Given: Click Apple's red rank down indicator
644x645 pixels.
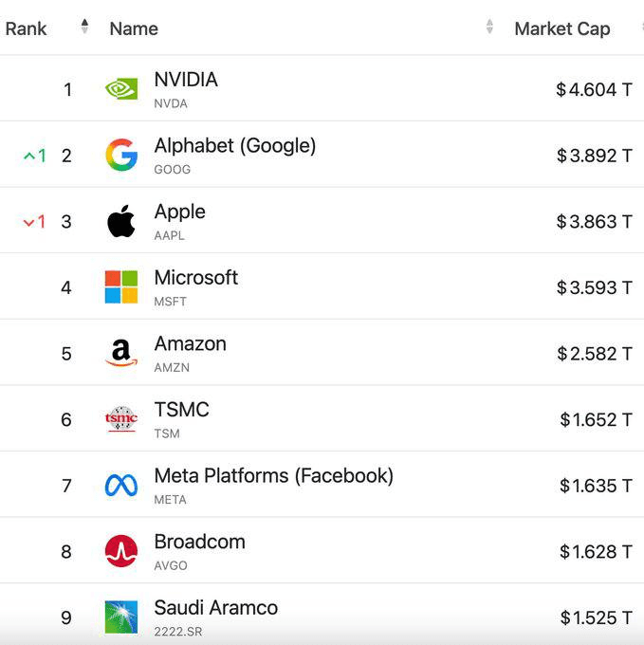Looking at the screenshot, I should 35,222.
